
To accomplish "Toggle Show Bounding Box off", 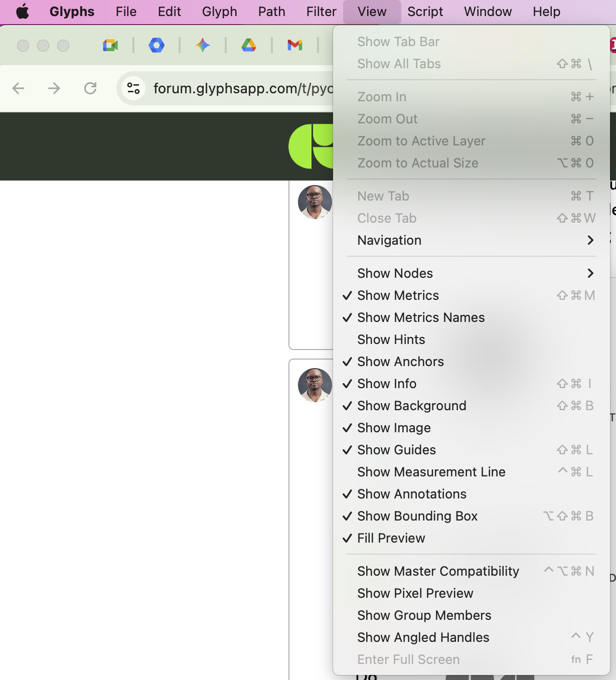I will [417, 516].
